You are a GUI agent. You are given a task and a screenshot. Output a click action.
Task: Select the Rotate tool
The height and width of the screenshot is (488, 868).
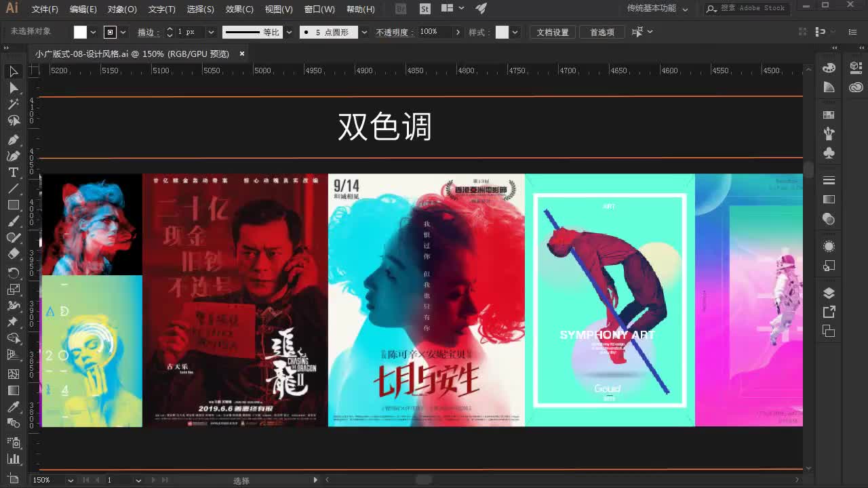pos(14,272)
